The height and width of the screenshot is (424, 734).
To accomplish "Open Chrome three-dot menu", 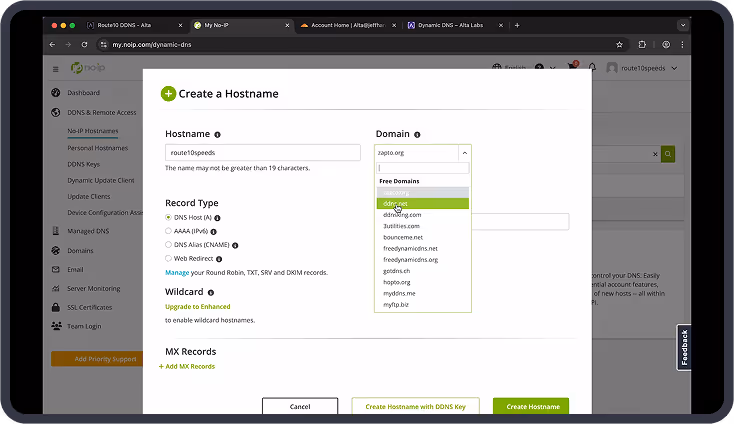I will pyautogui.click(x=682, y=44).
